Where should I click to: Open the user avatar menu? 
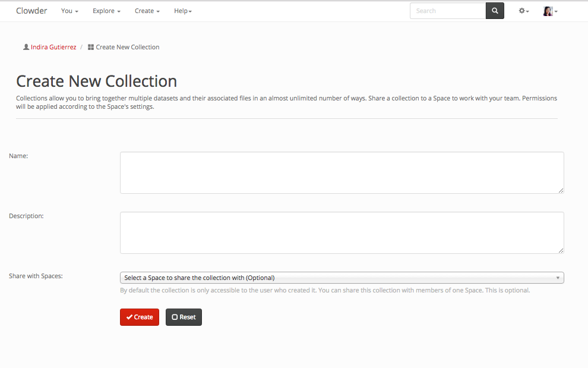click(550, 11)
